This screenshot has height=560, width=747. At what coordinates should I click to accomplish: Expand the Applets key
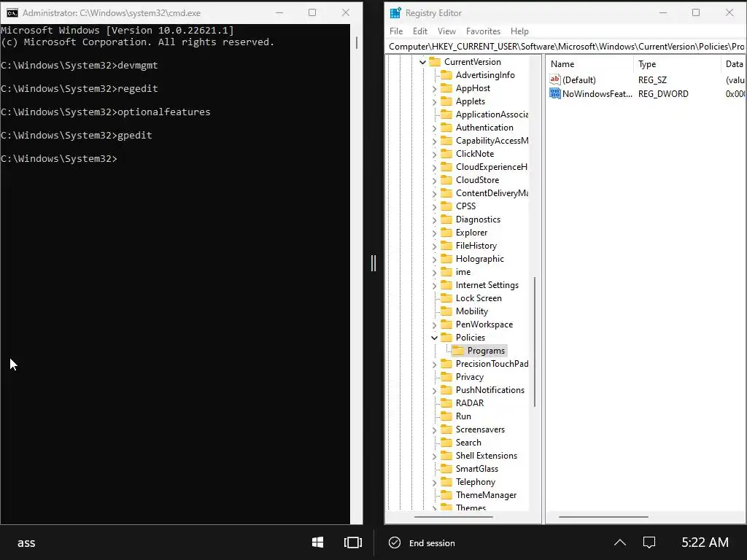(x=434, y=101)
